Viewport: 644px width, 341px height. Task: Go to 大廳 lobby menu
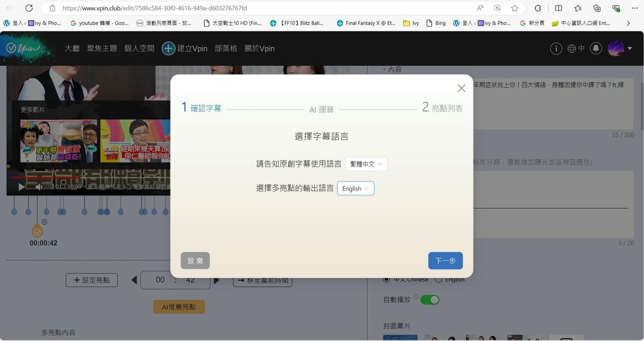72,49
